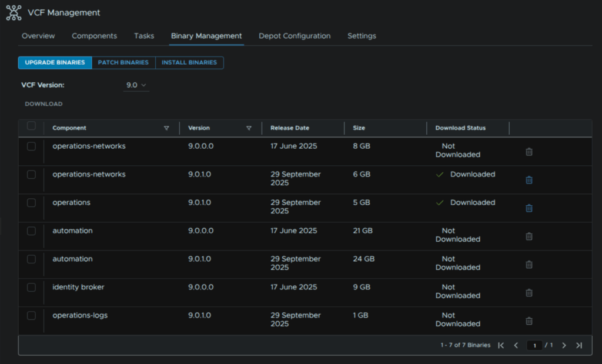The image size is (602, 364).
Task: Tick the checkbox for automation 9.0.1.0
Action: 31,259
